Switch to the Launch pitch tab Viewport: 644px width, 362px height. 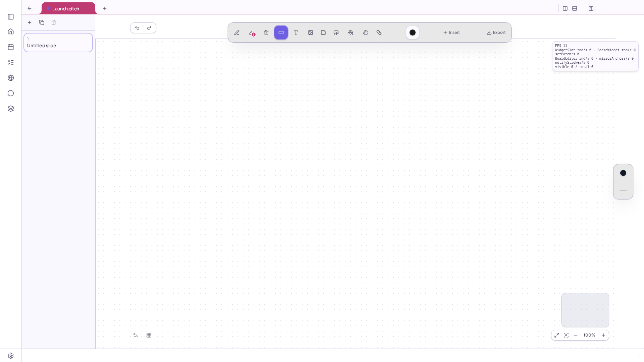click(x=68, y=8)
